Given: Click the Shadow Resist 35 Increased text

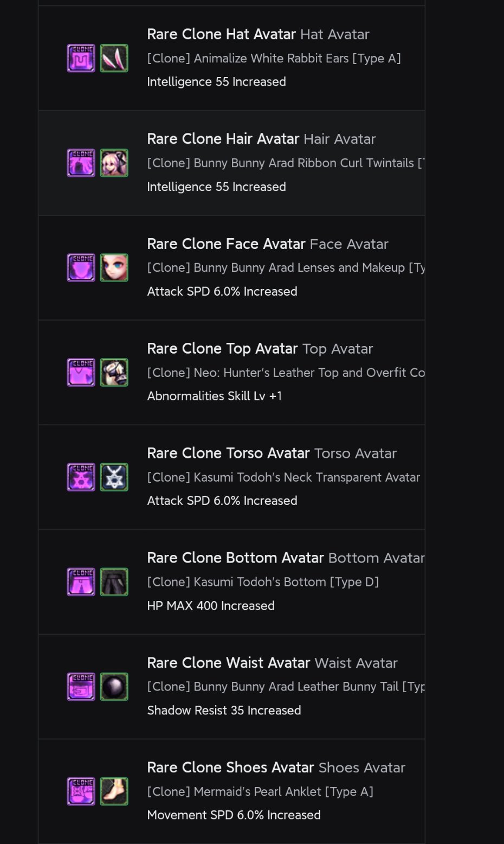Looking at the screenshot, I should [x=224, y=710].
